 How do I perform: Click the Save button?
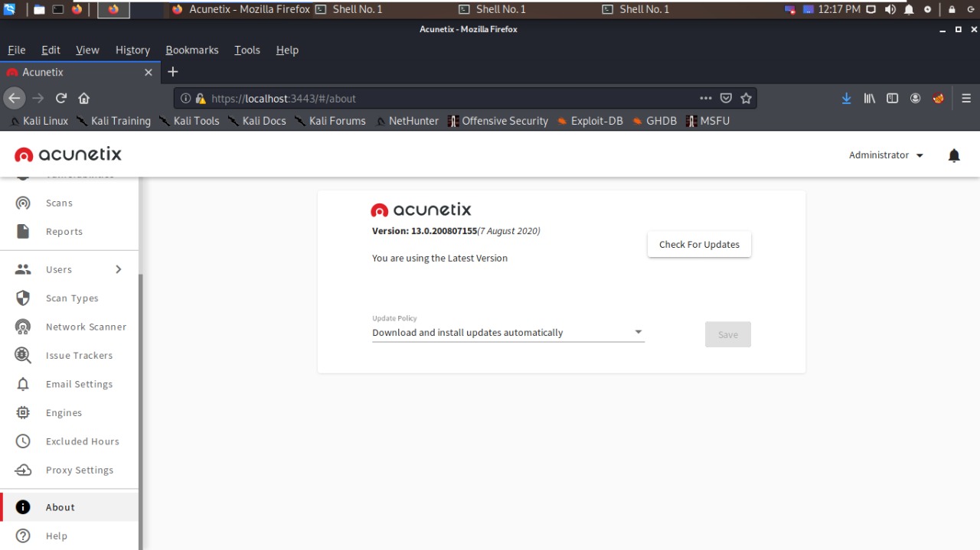tap(728, 334)
